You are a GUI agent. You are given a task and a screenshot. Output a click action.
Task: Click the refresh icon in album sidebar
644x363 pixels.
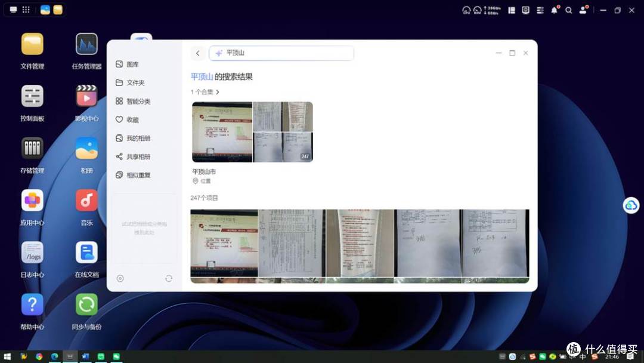[168, 278]
